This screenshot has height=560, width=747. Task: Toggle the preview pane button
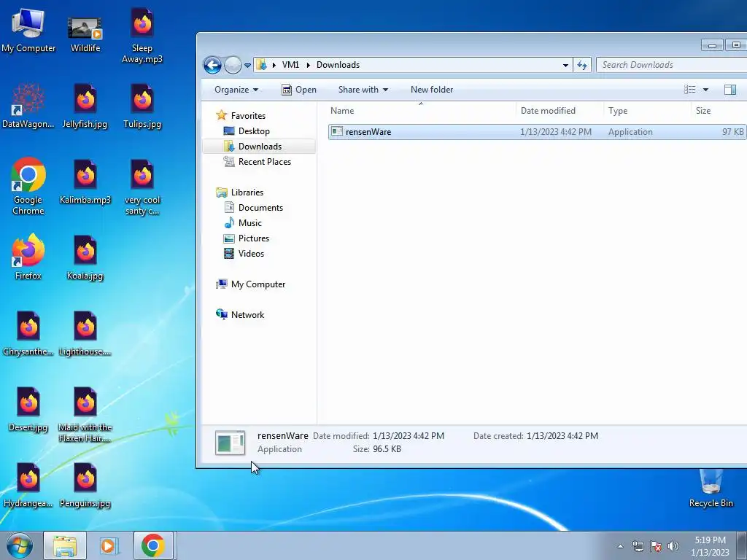729,90
